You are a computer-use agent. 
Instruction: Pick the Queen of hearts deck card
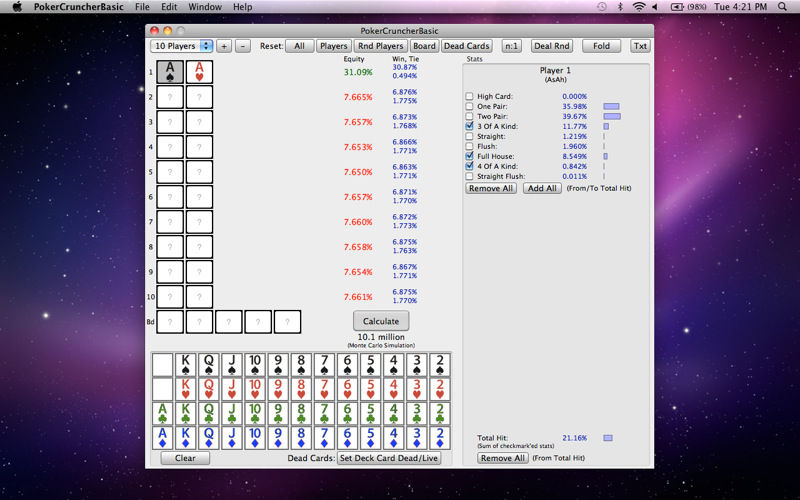coord(209,389)
